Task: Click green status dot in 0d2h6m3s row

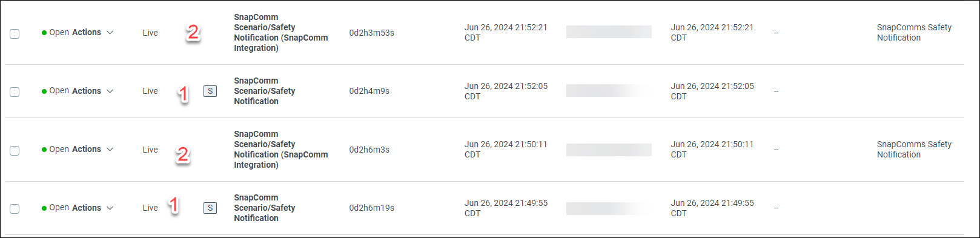Action: (44, 150)
